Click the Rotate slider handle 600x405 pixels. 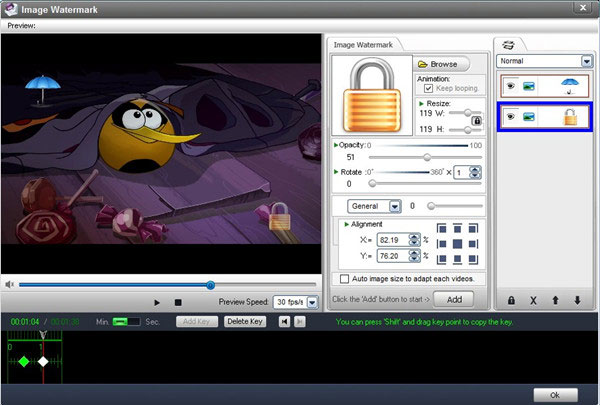(372, 184)
